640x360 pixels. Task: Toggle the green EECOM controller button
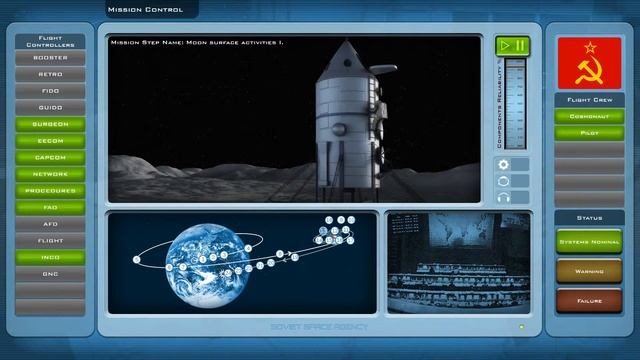coord(50,141)
